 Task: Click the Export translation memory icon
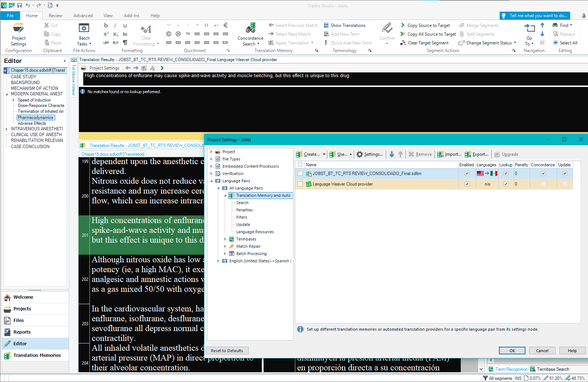click(468, 154)
